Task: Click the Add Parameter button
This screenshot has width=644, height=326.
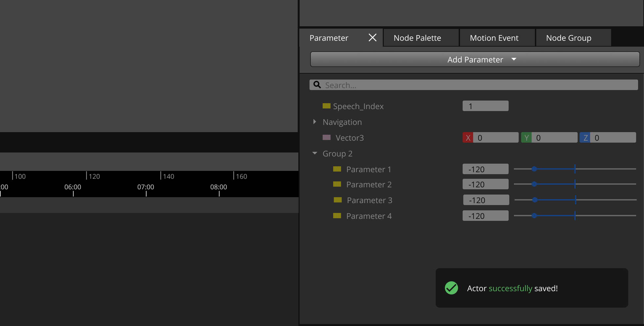Action: (x=475, y=59)
